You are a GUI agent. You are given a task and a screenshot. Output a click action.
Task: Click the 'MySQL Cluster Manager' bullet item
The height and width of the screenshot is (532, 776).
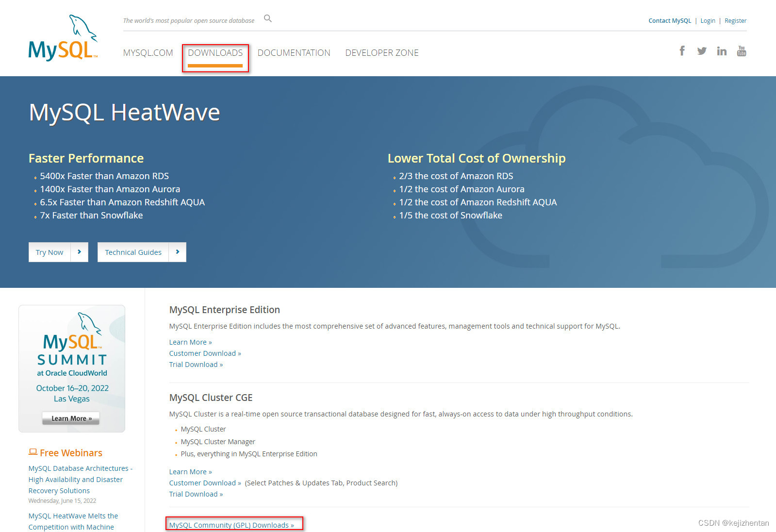click(218, 442)
